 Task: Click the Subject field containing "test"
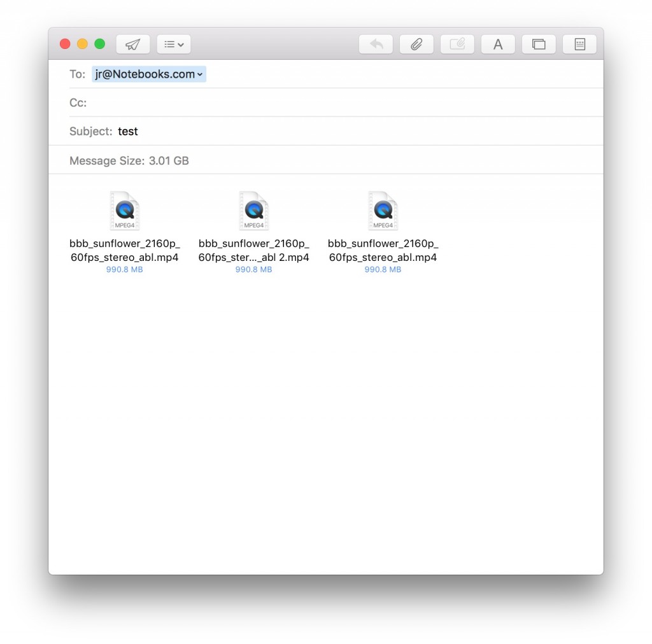[336, 131]
